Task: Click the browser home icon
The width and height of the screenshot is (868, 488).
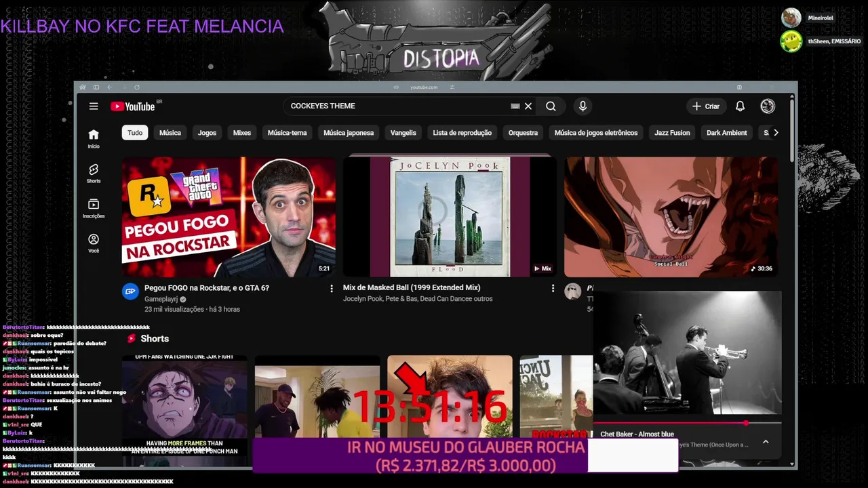Action: click(83, 87)
